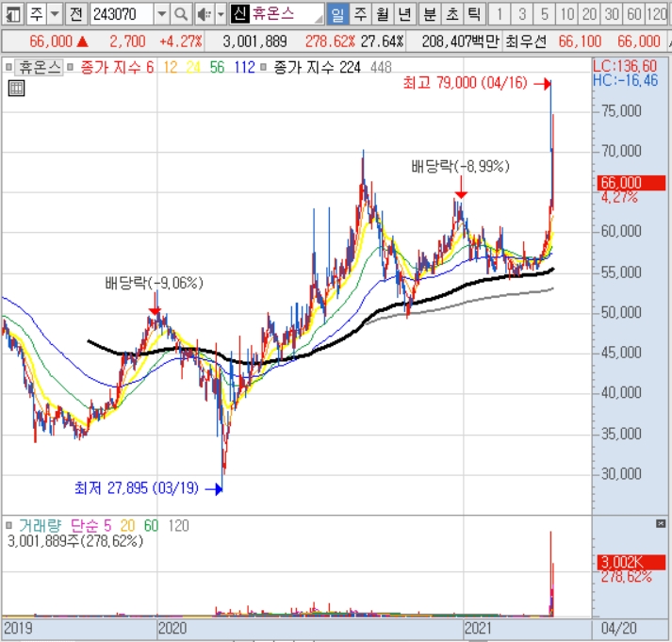Image resolution: width=672 pixels, height=642 pixels.
Task: Click the gray 448 moving average label
Action: tap(381, 67)
